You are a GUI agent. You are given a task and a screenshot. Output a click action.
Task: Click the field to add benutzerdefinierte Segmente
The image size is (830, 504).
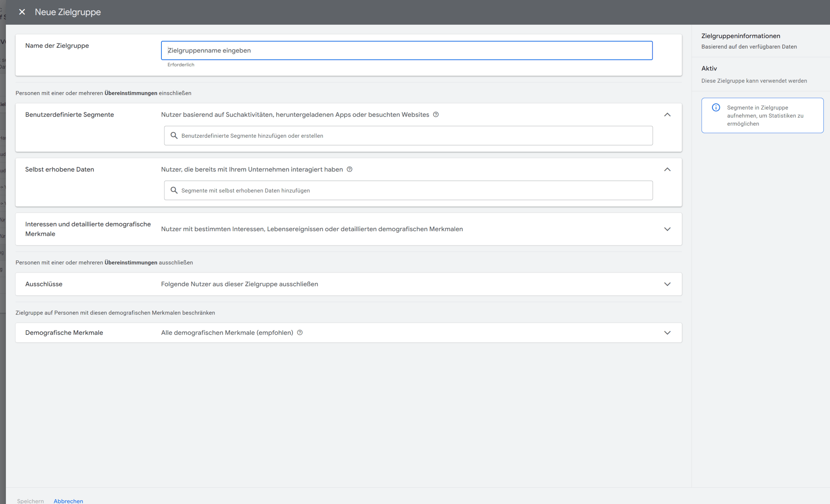coord(408,136)
